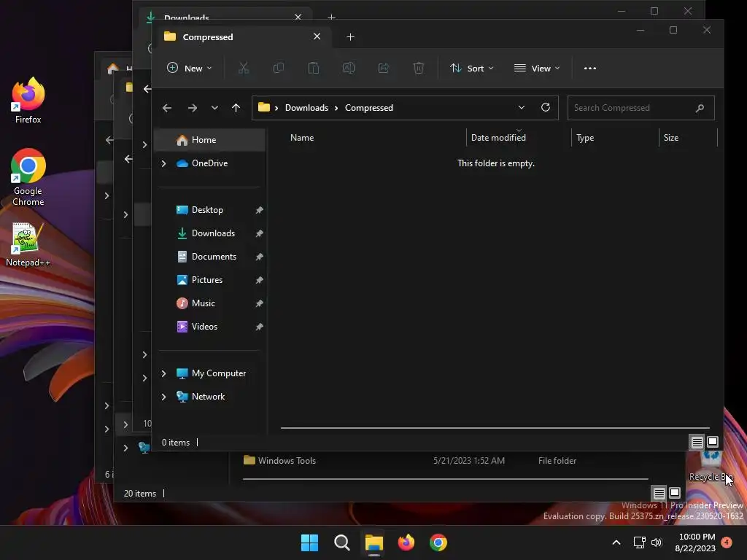Open the Windows Start menu
Screen dimensions: 747x560
coord(309,542)
